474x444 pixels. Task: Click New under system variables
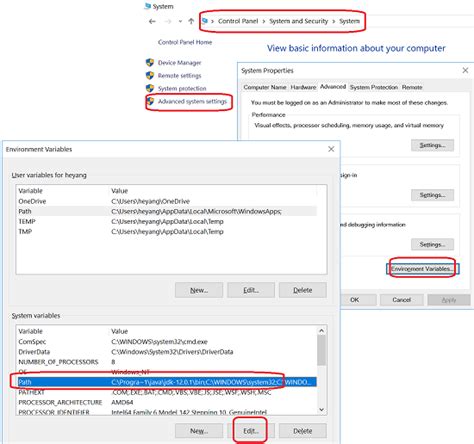tap(199, 431)
